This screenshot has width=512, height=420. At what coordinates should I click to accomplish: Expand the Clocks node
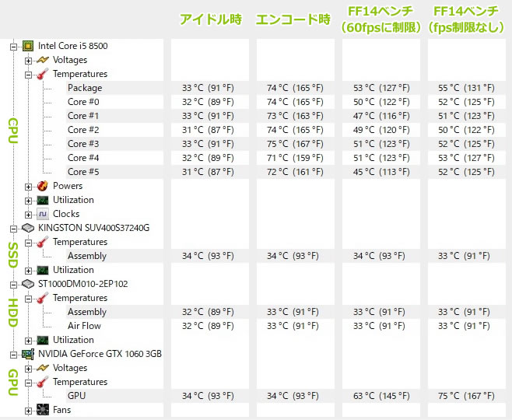pyautogui.click(x=29, y=215)
